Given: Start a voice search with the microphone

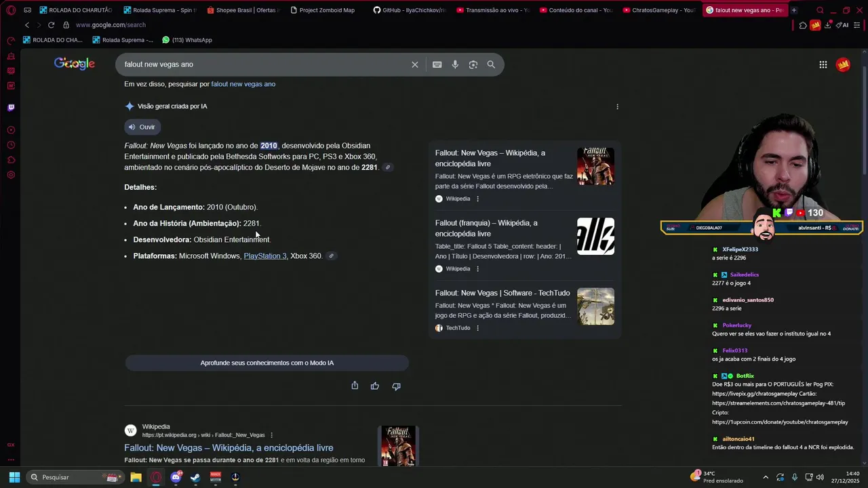Looking at the screenshot, I should [455, 64].
